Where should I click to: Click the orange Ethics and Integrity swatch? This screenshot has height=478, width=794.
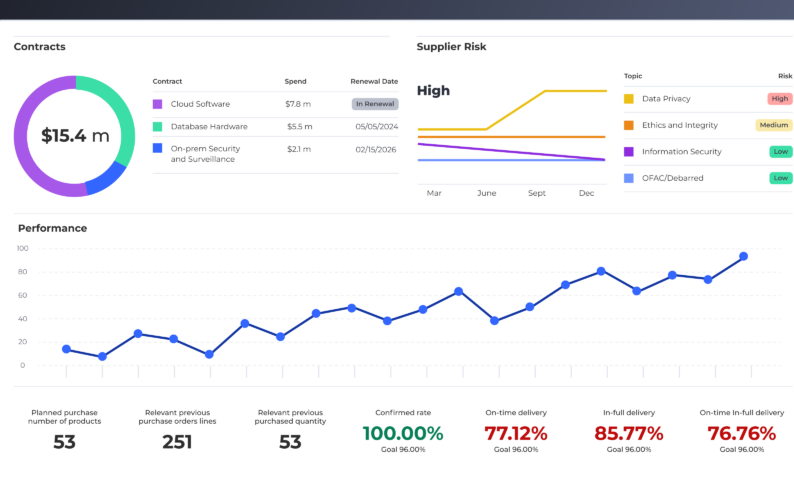(x=629, y=125)
